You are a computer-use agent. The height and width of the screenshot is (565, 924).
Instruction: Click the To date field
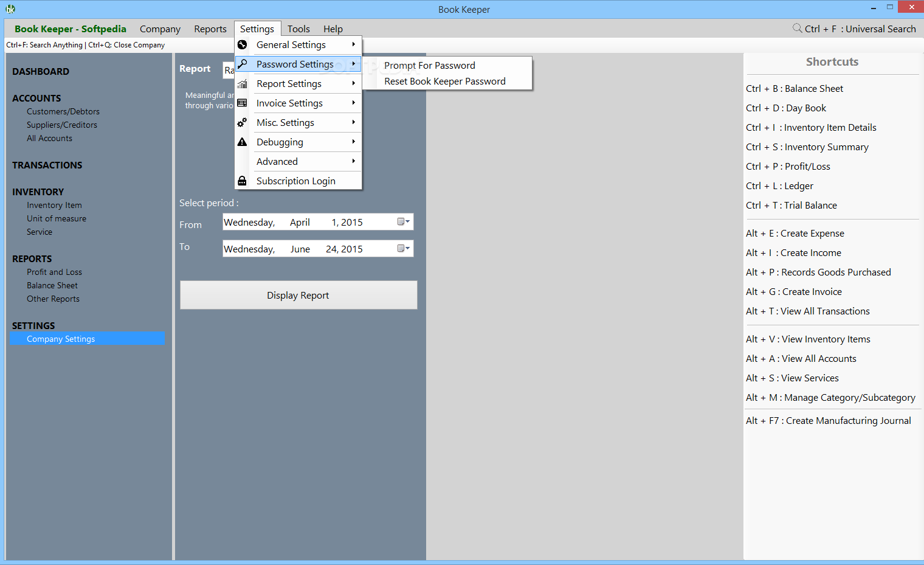318,249
